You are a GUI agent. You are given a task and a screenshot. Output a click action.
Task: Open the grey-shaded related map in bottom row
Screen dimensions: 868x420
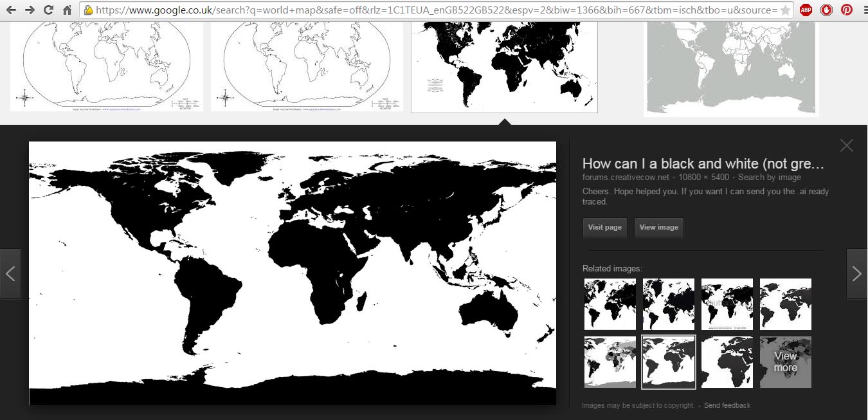pyautogui.click(x=610, y=362)
